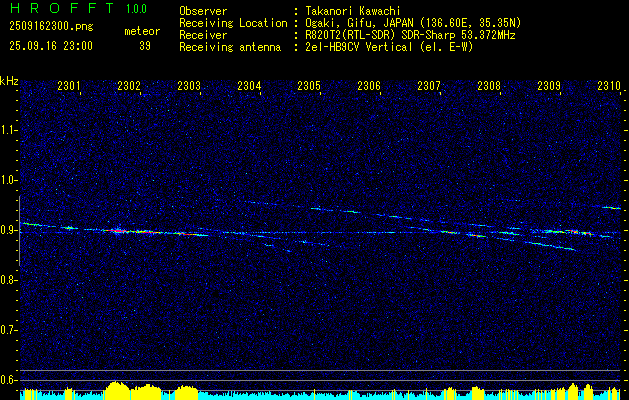
Task: Click the Observer field label
Action: [x=203, y=11]
